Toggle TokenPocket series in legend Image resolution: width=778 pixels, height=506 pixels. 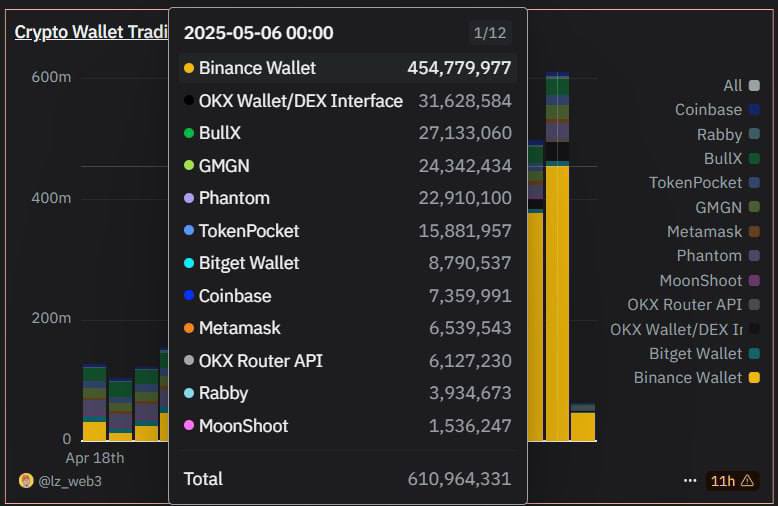tap(704, 183)
